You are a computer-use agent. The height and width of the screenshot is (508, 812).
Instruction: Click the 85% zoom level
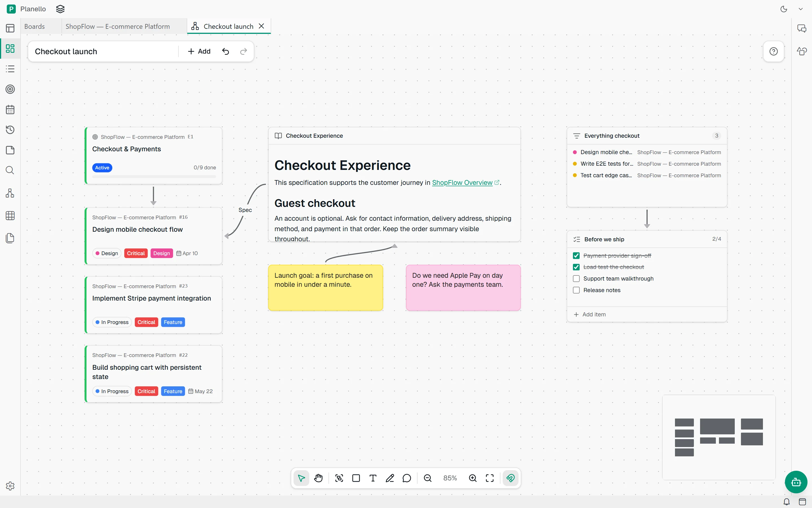[450, 478]
